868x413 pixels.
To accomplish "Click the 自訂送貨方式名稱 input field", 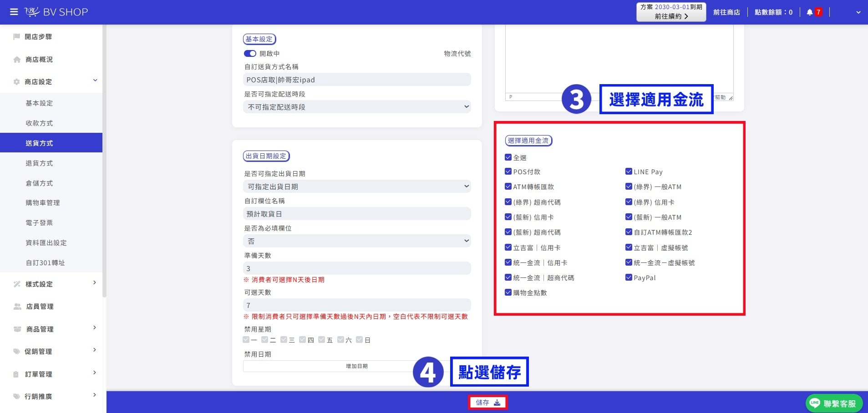I will [x=357, y=80].
